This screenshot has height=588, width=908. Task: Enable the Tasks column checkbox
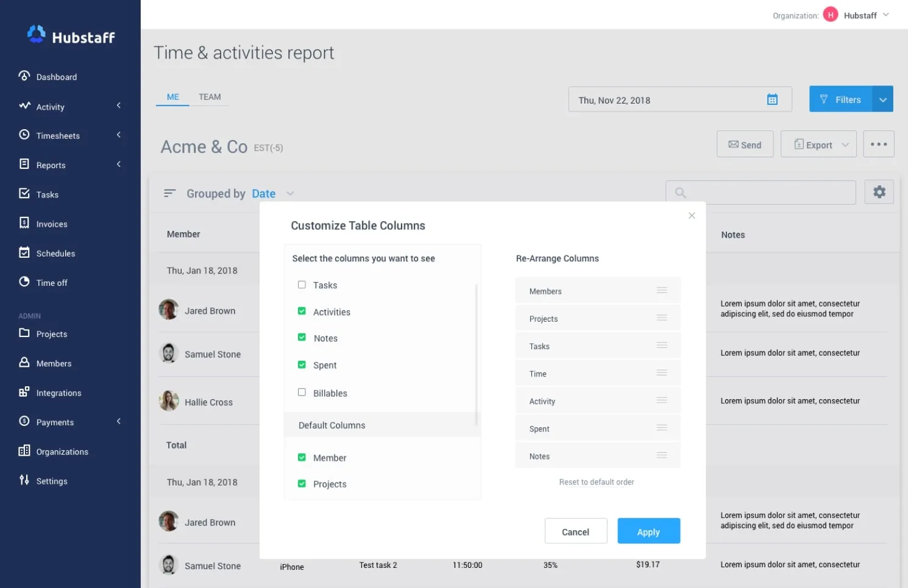tap(302, 285)
